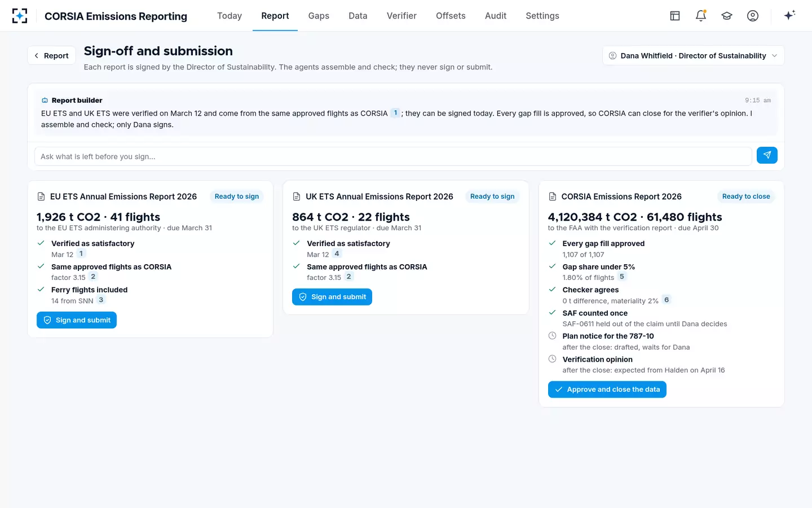Click the CORSIA Emissions Reporting logo icon
The width and height of the screenshot is (812, 508).
point(20,16)
